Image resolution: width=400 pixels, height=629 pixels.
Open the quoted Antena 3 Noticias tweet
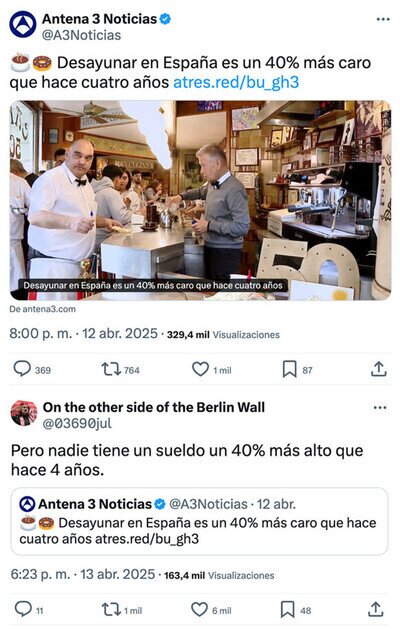(199, 521)
